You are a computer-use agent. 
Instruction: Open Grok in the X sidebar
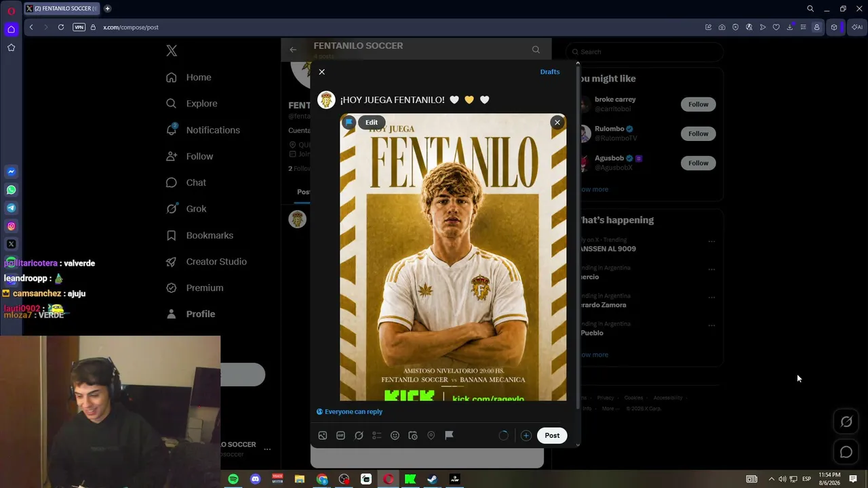(186, 209)
